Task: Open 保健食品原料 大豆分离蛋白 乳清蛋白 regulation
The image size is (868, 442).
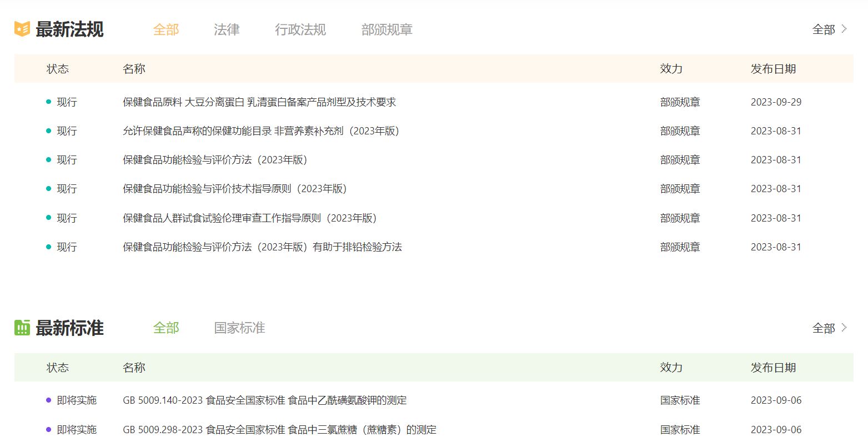Action: pos(259,102)
